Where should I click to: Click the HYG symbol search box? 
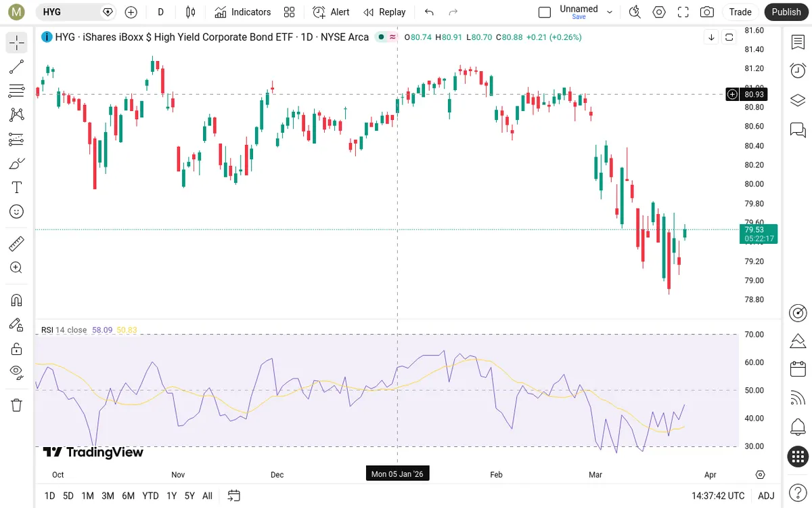coord(76,12)
